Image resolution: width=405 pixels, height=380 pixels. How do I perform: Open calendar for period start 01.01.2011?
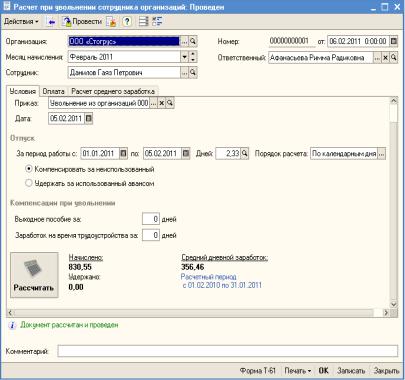click(123, 153)
